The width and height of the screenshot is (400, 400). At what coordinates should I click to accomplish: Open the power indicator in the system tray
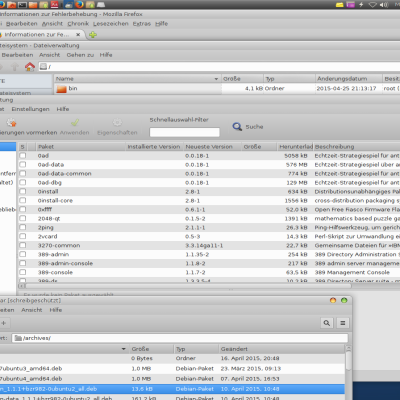click(x=361, y=5)
